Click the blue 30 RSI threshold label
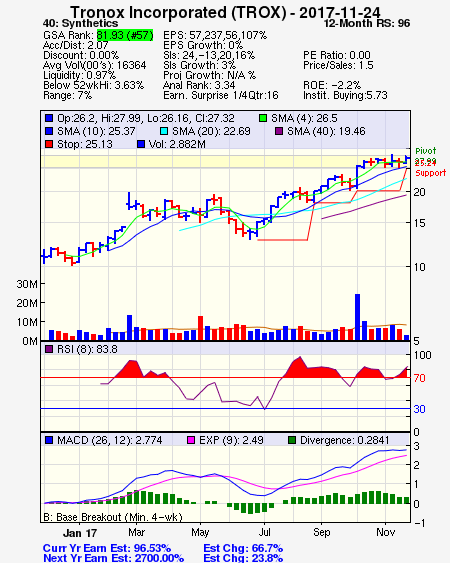Screen dimensions: 450x563 click(419, 409)
